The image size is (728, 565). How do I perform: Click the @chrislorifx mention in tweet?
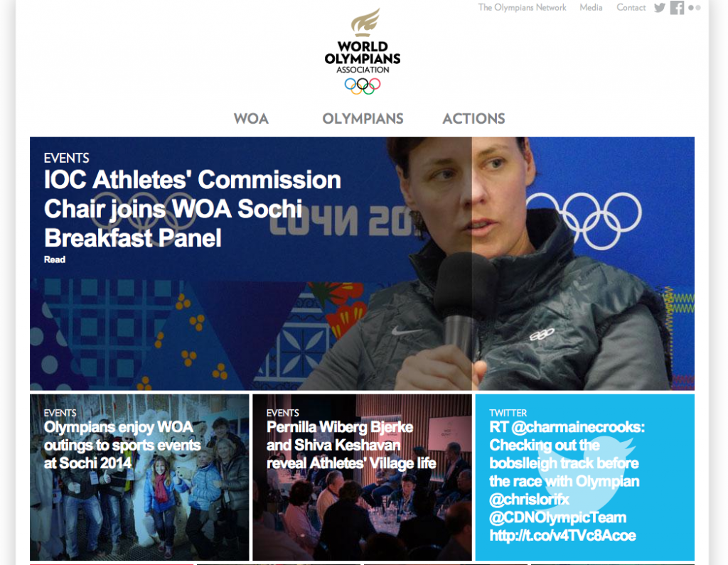529,500
